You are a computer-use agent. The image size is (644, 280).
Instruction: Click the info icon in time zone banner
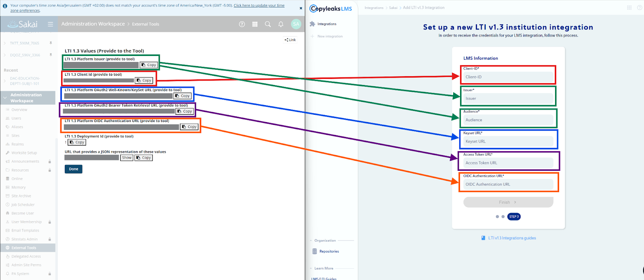pyautogui.click(x=5, y=6)
